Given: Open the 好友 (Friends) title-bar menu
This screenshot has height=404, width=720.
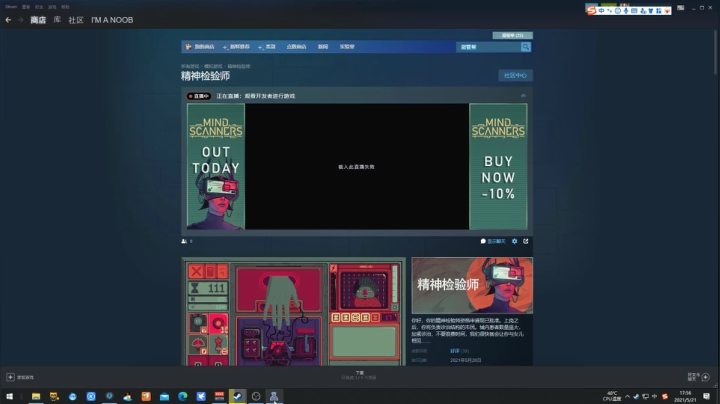Looking at the screenshot, I should [x=39, y=7].
